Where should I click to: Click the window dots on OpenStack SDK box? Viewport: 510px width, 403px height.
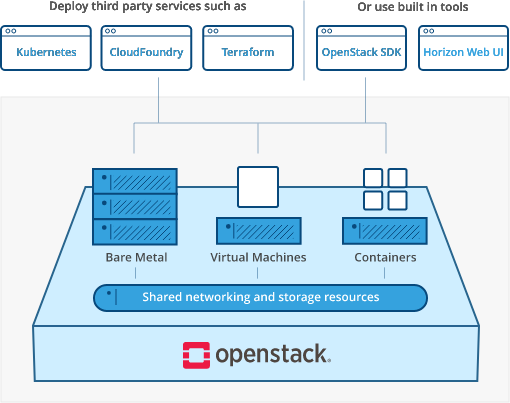pyautogui.click(x=327, y=31)
